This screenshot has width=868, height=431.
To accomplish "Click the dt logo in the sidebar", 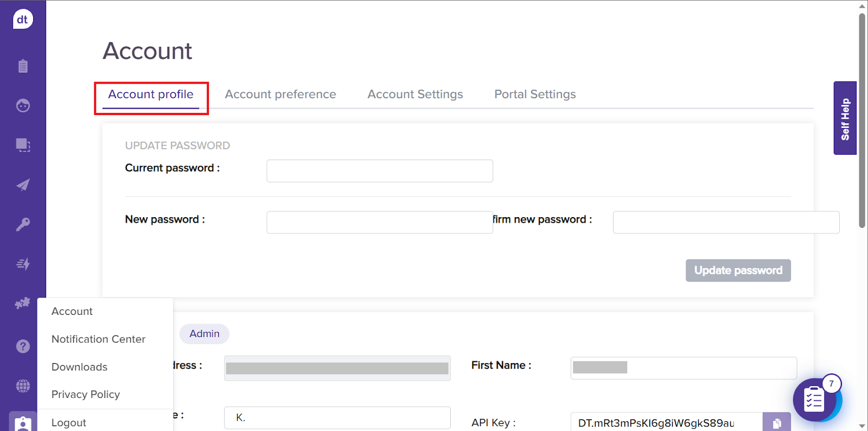I will [x=23, y=20].
